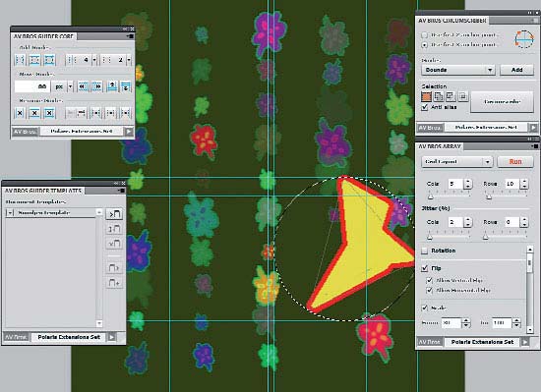The width and height of the screenshot is (541, 392).
Task: Open the Grid Layout dropdown in Array panel
Action: click(456, 161)
